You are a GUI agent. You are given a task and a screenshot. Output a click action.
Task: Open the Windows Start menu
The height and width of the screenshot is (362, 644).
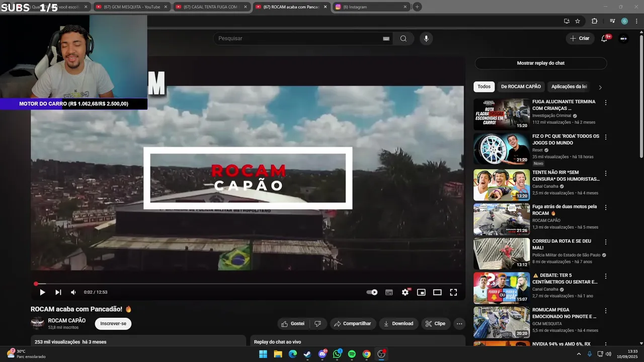[x=263, y=354]
